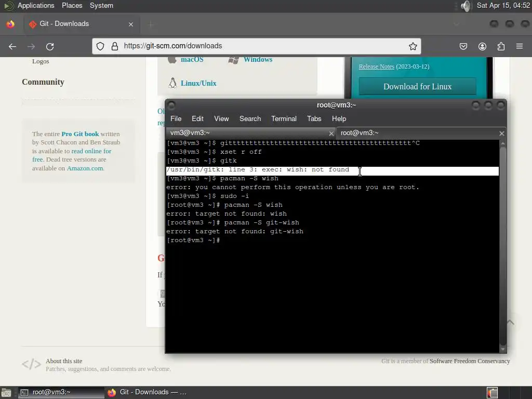Click the terminal vertical scrollbar track
Screen dimensions: 532x399
[x=503, y=246]
